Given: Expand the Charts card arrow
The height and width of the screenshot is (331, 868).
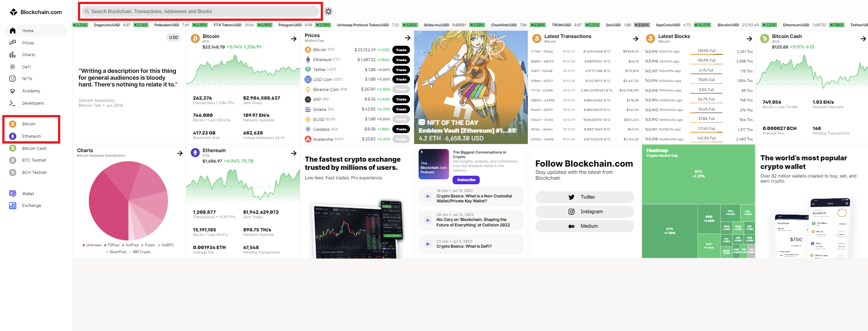Looking at the screenshot, I should 180,153.
